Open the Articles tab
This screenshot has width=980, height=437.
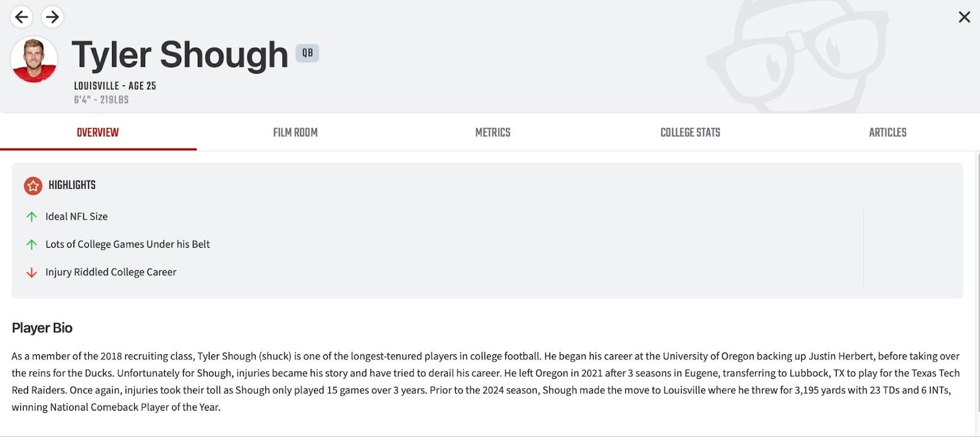[x=888, y=132]
